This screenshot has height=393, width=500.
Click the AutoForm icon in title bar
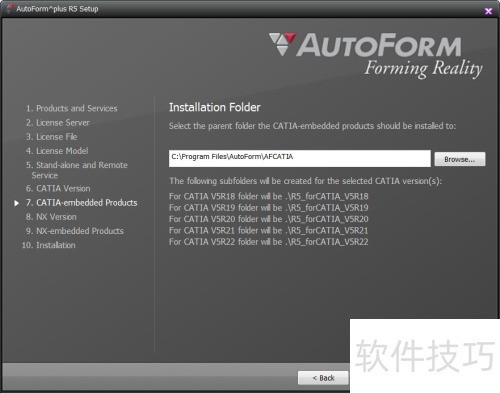point(9,9)
